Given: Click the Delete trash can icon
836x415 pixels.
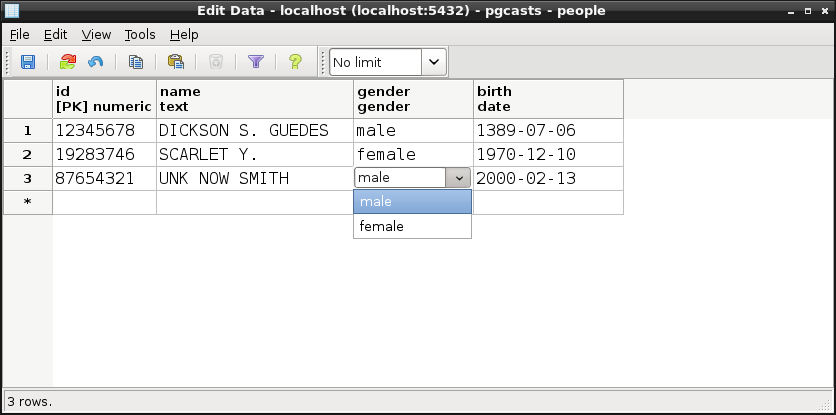Looking at the screenshot, I should 216,62.
